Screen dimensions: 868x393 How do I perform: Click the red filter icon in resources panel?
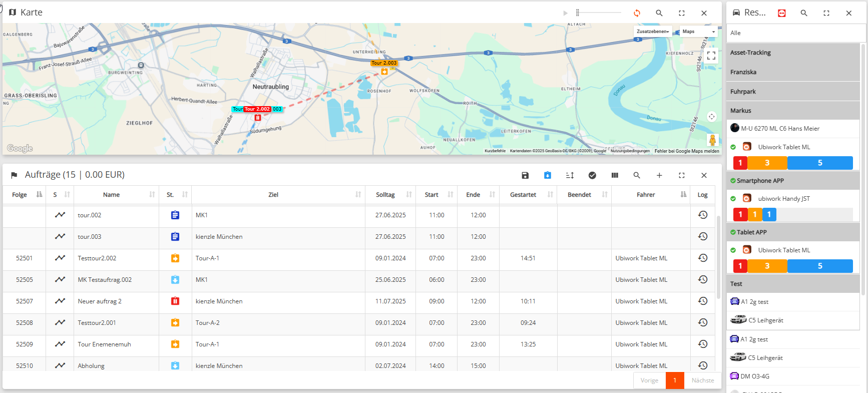pyautogui.click(x=781, y=13)
